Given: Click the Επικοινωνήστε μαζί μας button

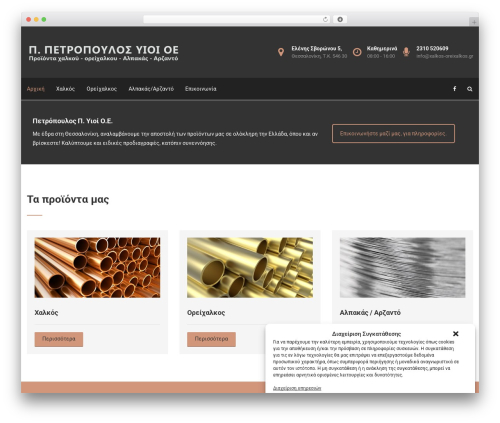Looking at the screenshot, I should [393, 134].
